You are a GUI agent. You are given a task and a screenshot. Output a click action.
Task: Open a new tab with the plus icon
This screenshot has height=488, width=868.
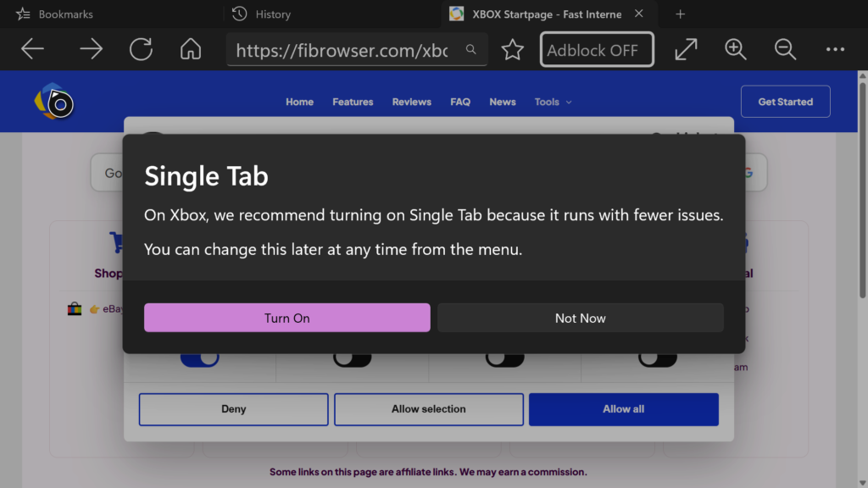(681, 14)
